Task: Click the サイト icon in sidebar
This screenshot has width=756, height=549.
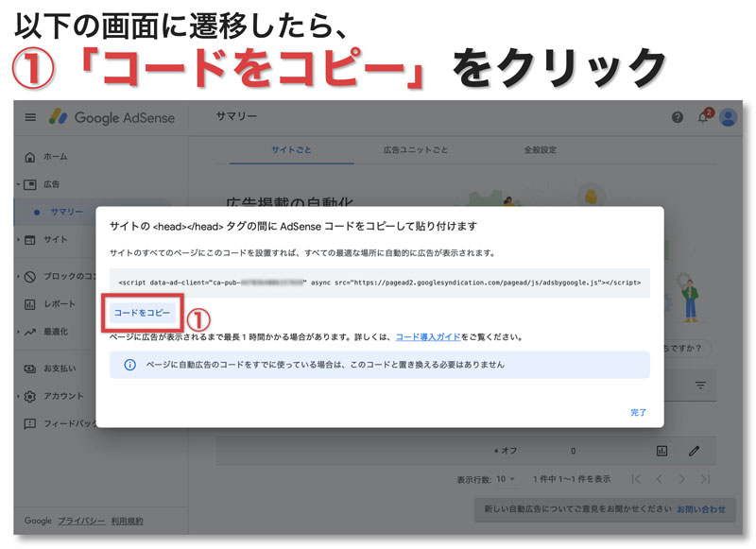Action: 30,240
